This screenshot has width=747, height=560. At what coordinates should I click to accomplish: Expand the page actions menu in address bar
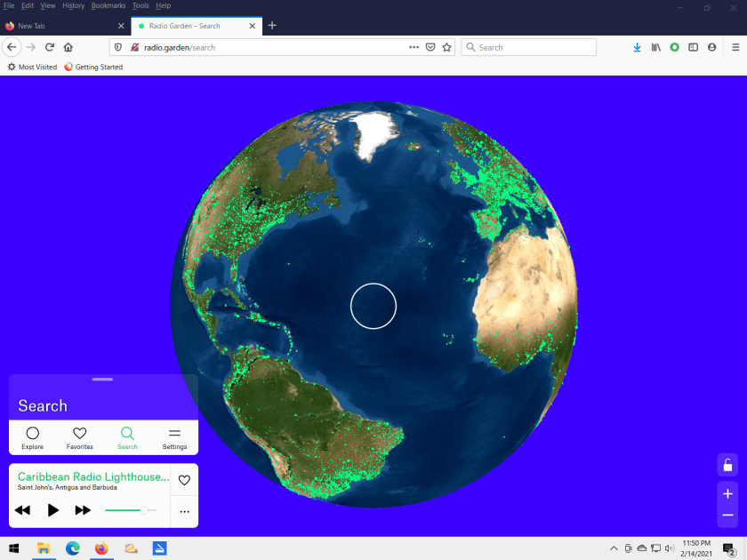click(x=414, y=47)
